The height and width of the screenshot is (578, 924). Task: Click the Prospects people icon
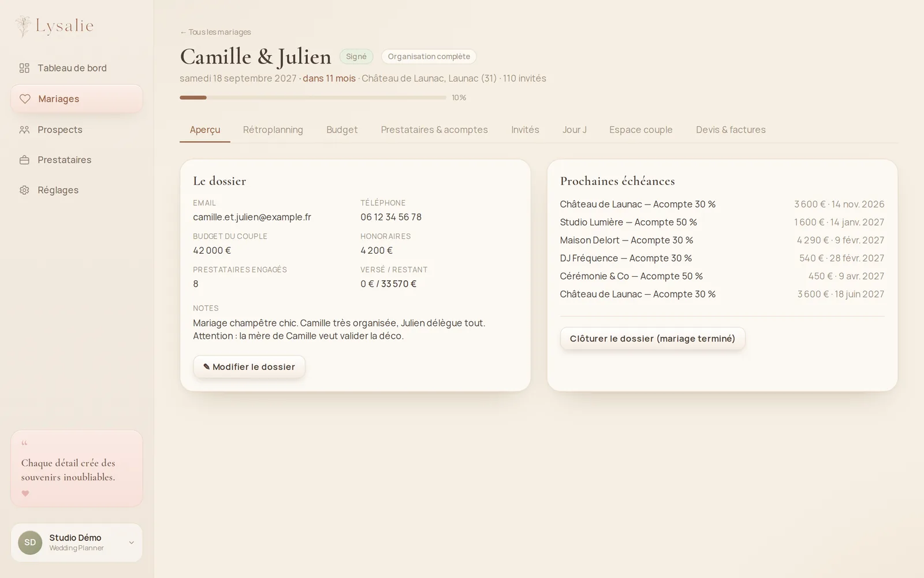(x=24, y=129)
